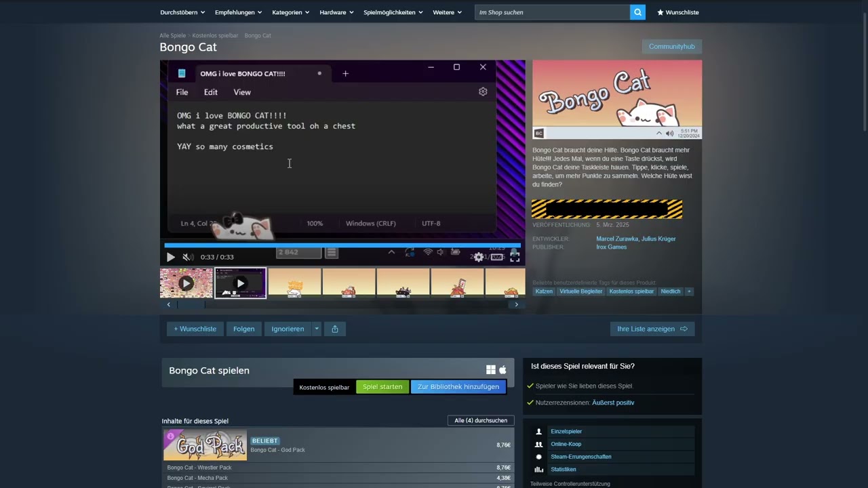Open developer Julius Krüger's page
The height and width of the screenshot is (488, 868).
[x=658, y=239]
